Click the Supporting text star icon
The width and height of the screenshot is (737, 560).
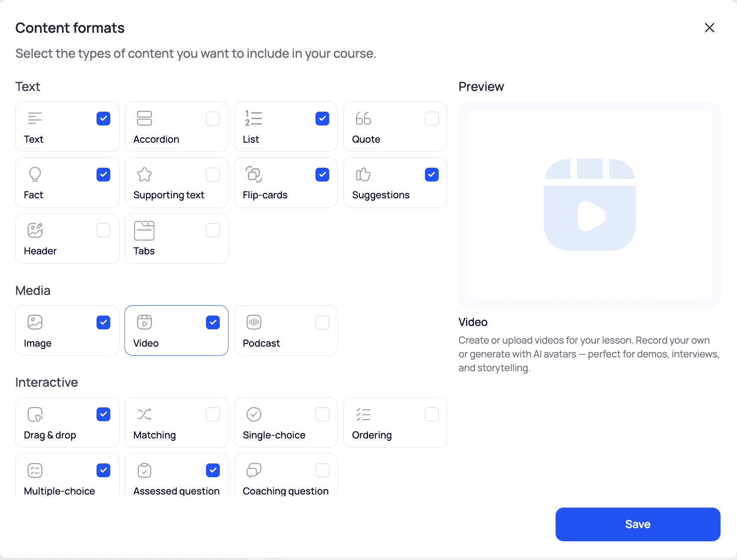point(144,174)
